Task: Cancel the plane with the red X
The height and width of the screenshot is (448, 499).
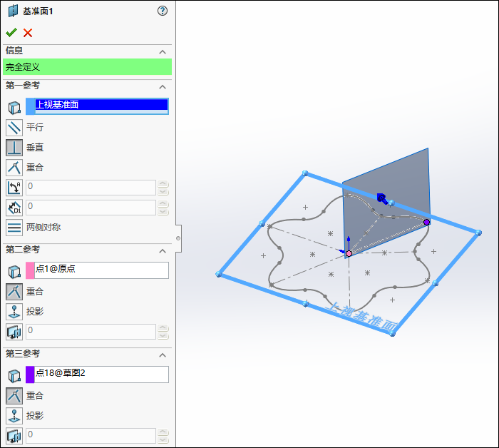Action: 28,33
